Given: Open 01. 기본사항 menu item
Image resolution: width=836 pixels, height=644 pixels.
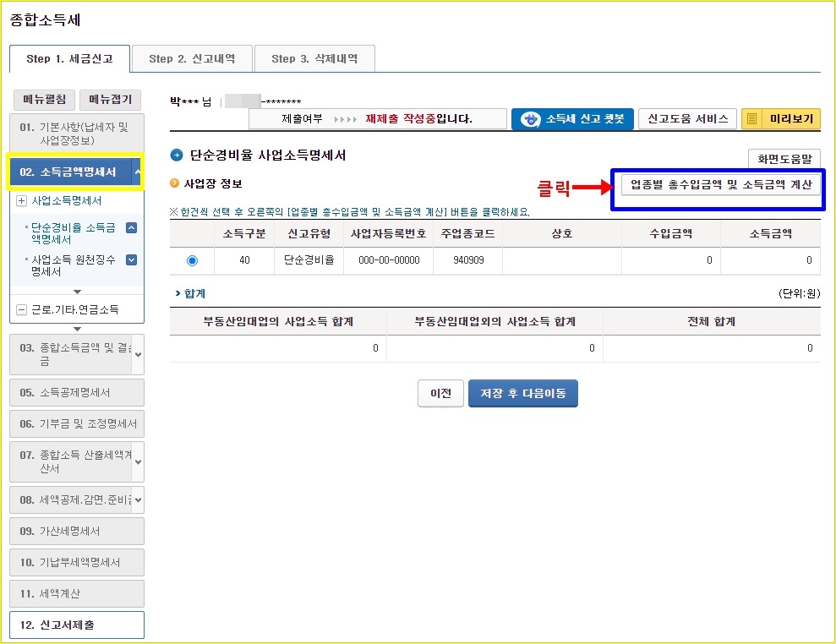Looking at the screenshot, I should 77,134.
